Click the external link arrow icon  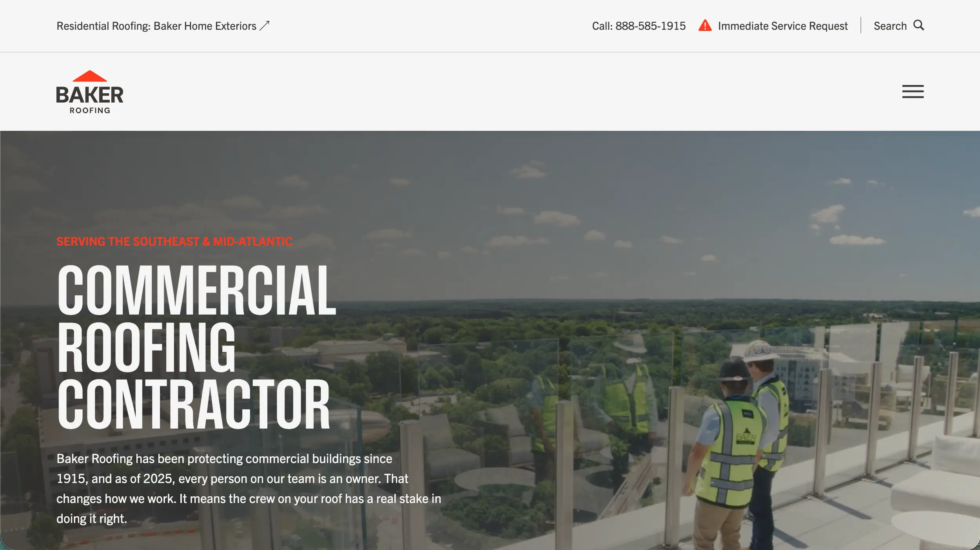click(x=265, y=25)
